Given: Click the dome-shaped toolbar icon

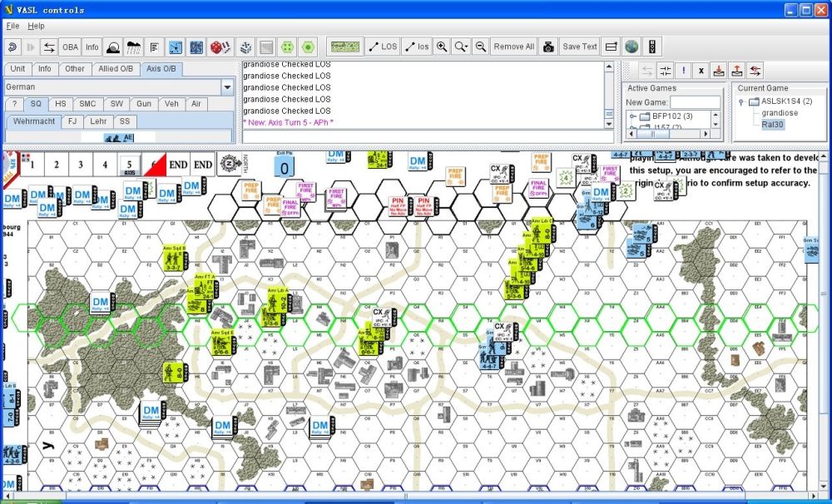Looking at the screenshot, I should tap(112, 47).
